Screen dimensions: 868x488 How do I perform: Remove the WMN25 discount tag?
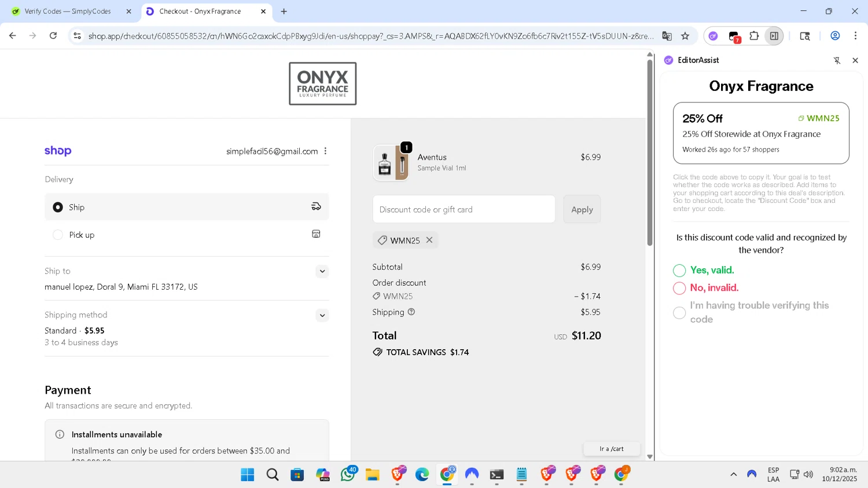point(429,240)
